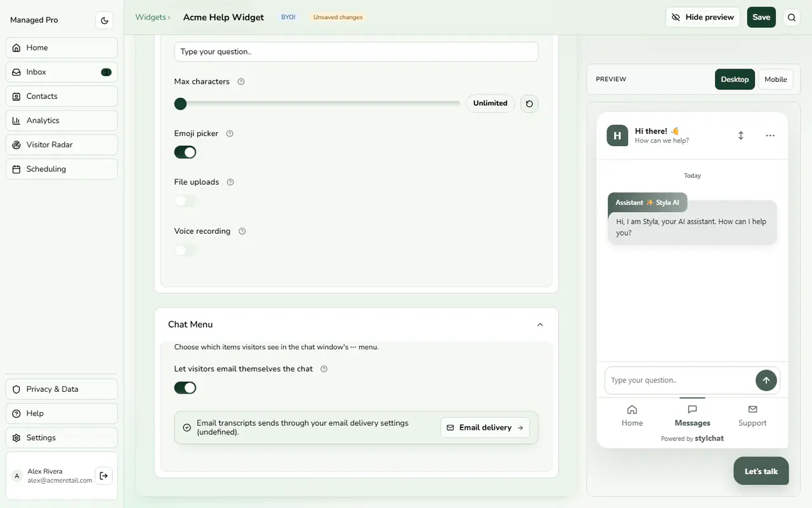Click the log out icon beside Alex Rivera

coord(104,476)
